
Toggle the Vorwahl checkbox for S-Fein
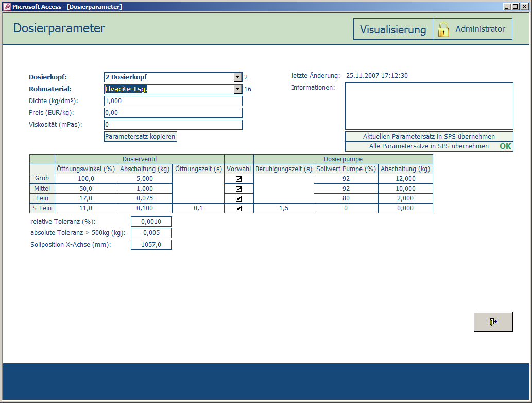pyautogui.click(x=238, y=209)
